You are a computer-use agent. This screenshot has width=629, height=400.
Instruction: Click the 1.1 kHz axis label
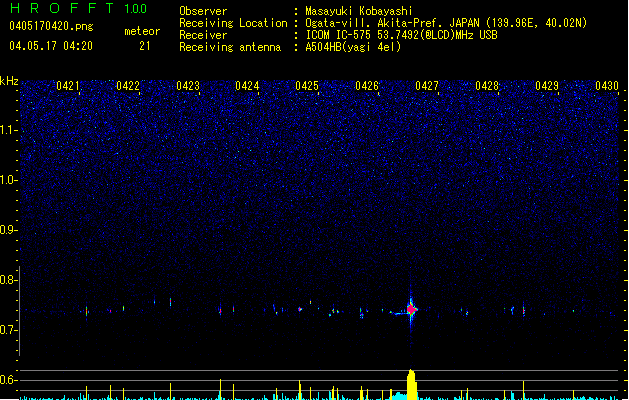pyautogui.click(x=8, y=130)
